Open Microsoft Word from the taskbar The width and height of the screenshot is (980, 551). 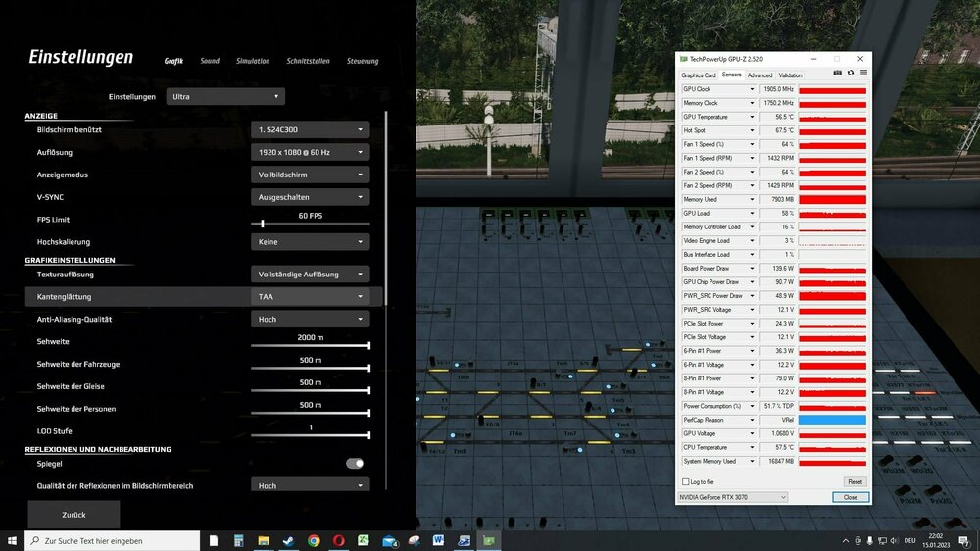[438, 540]
